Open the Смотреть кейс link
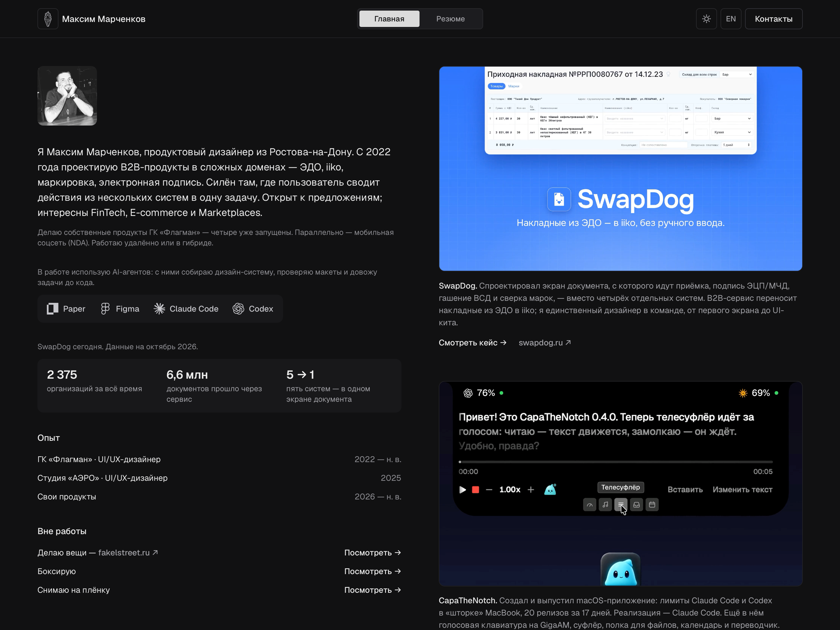 pyautogui.click(x=472, y=343)
